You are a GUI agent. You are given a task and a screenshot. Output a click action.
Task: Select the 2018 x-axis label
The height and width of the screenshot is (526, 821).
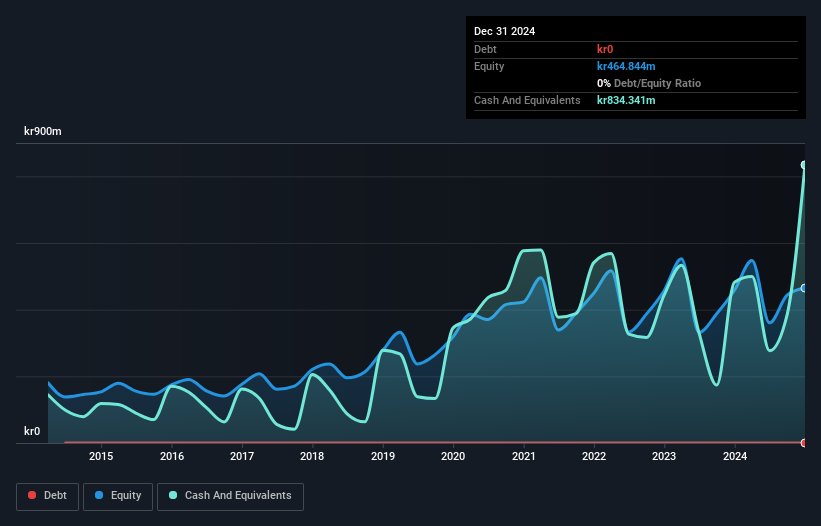coord(313,457)
